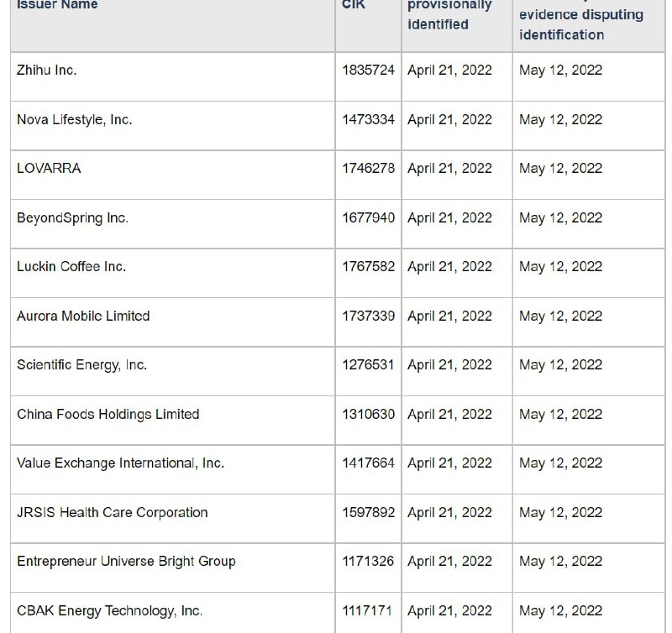672x633 pixels.
Task: Click the Issuer Name column header
Action: (x=57, y=5)
